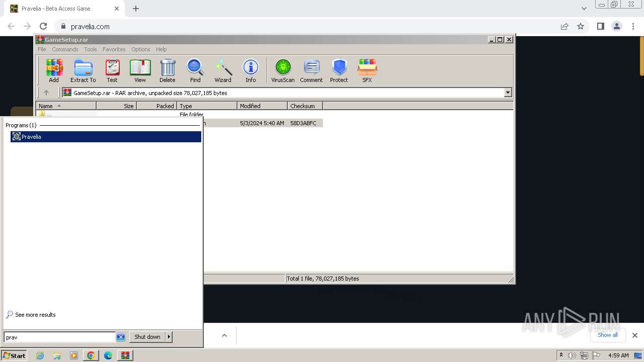Open Chrome tab search chevron
Viewport: 644px width, 362px height.
[584, 9]
